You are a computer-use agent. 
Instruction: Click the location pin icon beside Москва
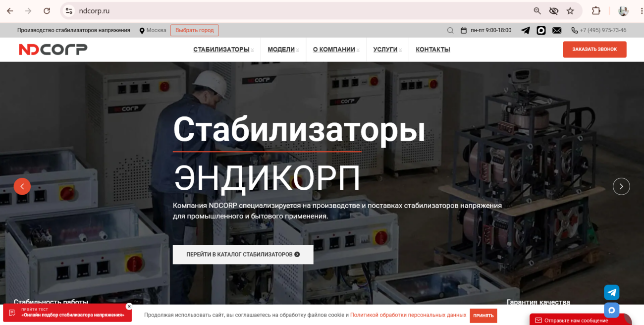tap(142, 31)
